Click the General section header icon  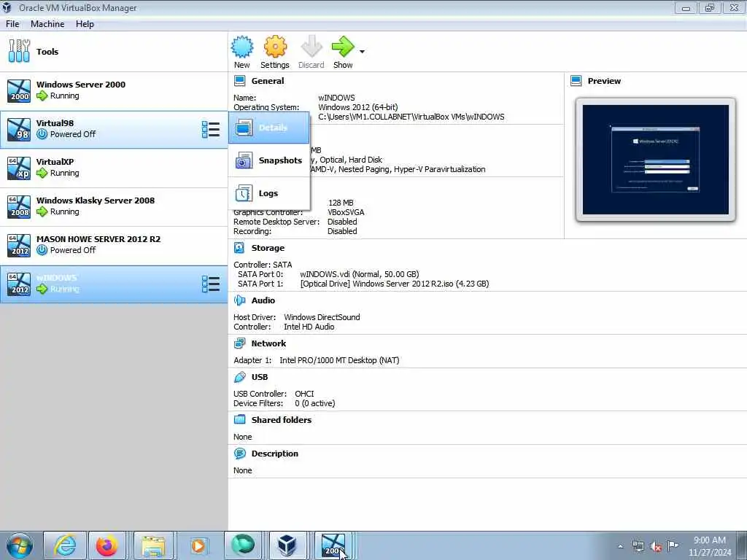pyautogui.click(x=239, y=81)
